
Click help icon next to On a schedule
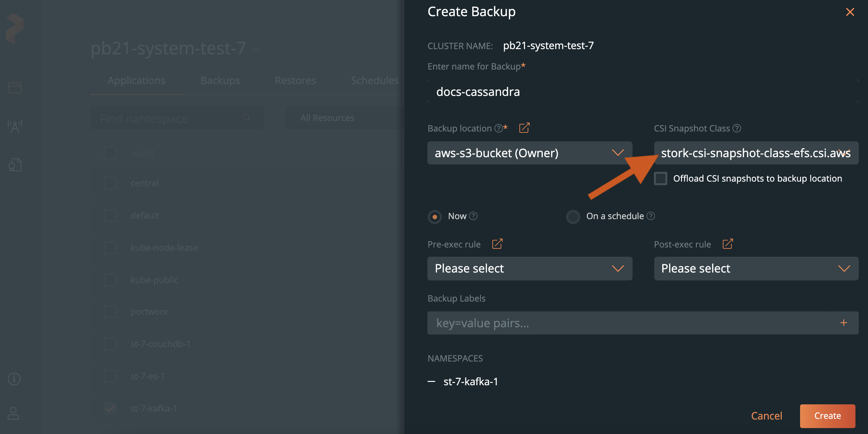click(651, 216)
